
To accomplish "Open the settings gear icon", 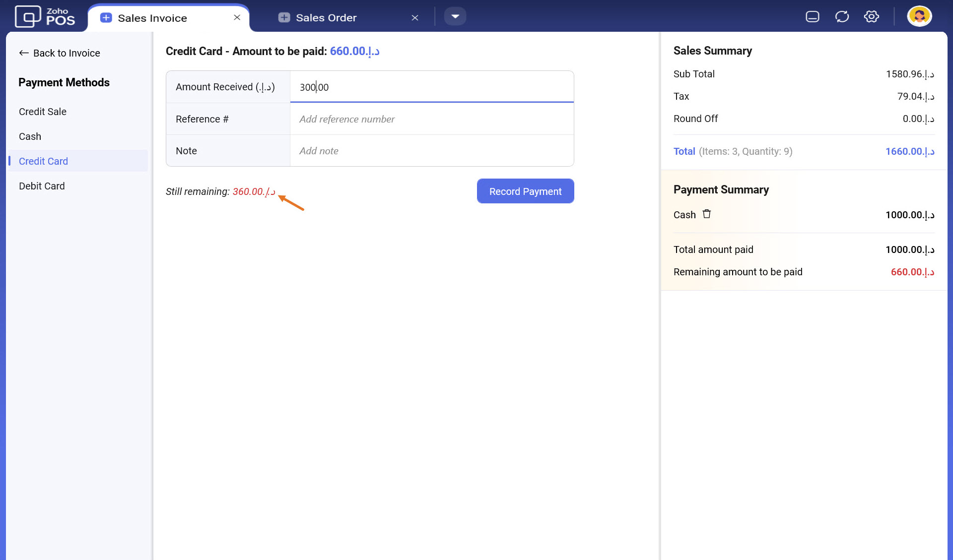I will [x=871, y=17].
